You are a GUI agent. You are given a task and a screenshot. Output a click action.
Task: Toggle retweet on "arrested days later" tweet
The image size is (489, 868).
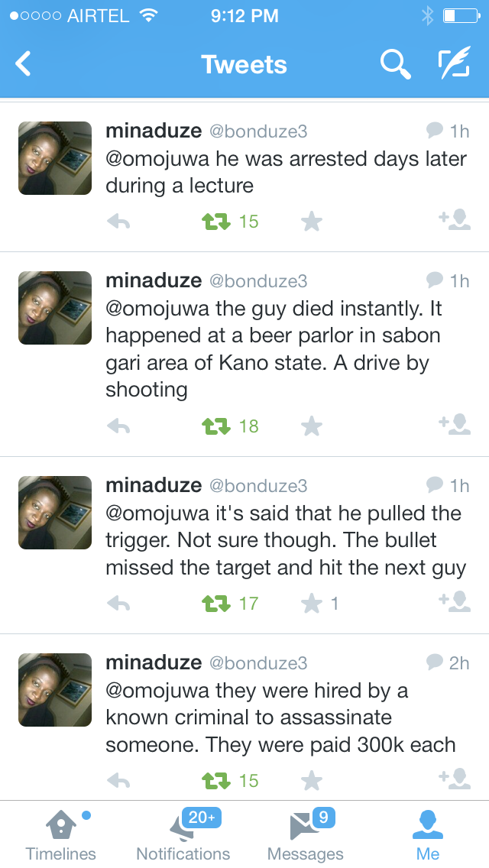(x=216, y=222)
